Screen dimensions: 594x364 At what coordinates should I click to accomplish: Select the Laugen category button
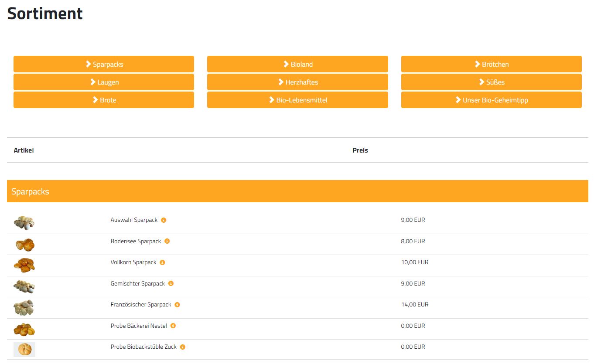[104, 82]
